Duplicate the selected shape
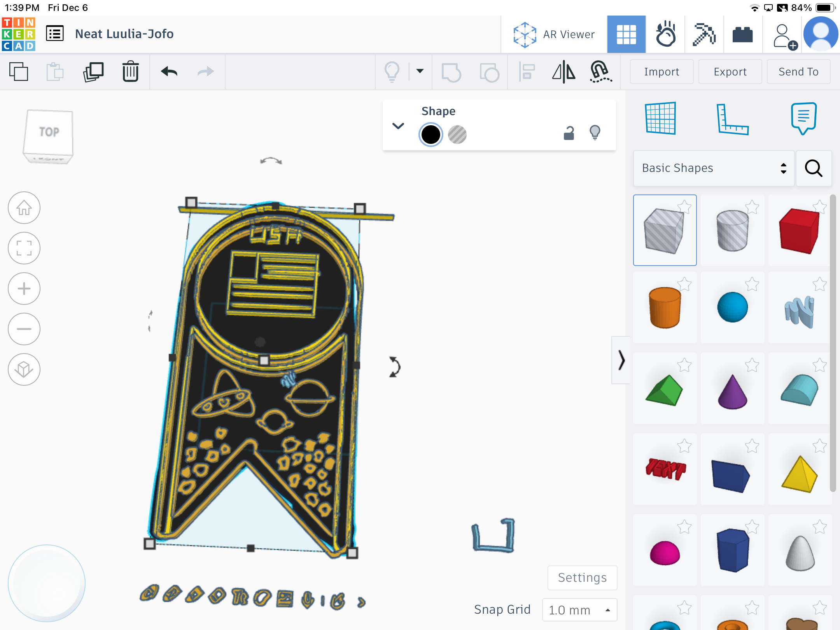Viewport: 840px width, 630px height. [x=93, y=72]
